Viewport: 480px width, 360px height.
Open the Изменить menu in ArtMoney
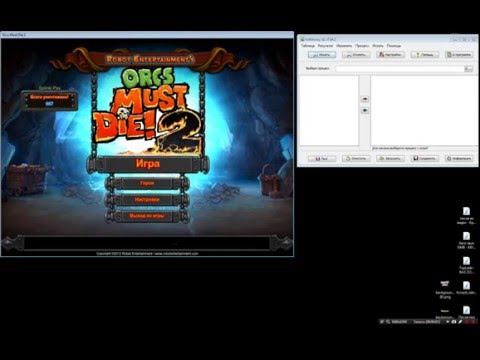[x=344, y=46]
